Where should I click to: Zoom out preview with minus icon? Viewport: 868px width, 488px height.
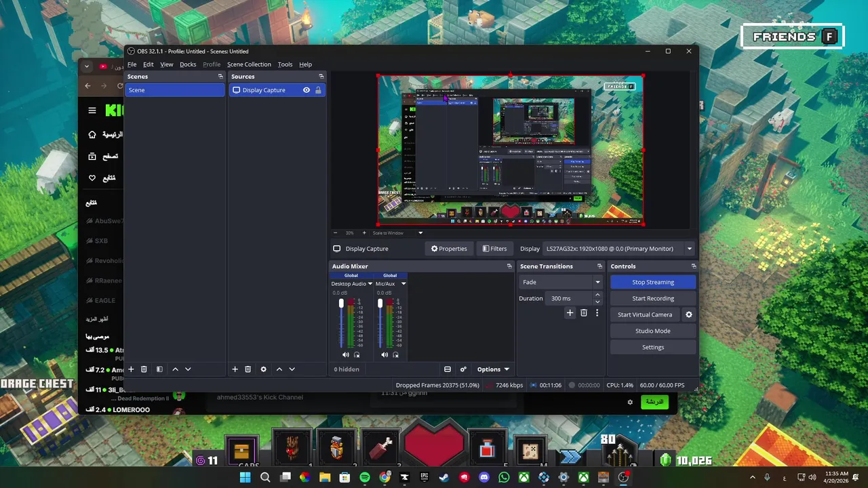click(335, 233)
